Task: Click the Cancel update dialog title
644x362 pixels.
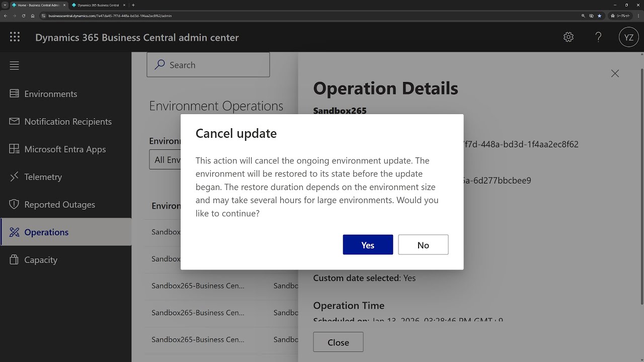Action: point(236,133)
